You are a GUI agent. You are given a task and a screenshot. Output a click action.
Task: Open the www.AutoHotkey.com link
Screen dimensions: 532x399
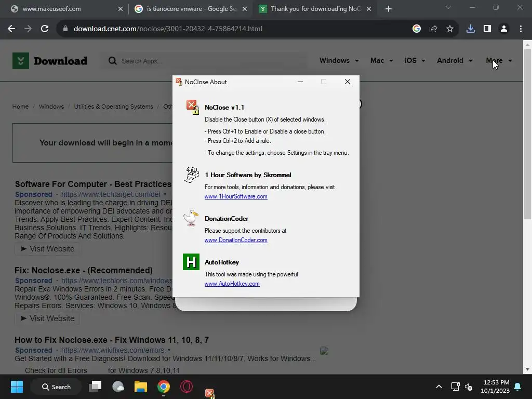point(232,284)
